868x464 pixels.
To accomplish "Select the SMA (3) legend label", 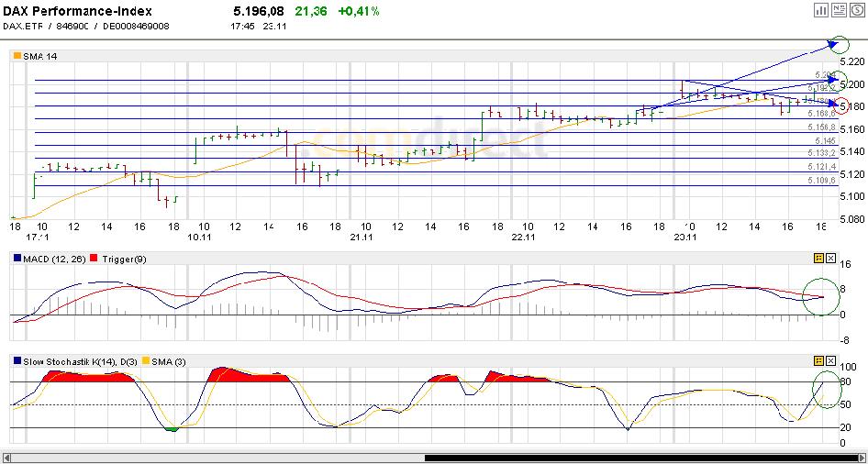I will 169,361.
